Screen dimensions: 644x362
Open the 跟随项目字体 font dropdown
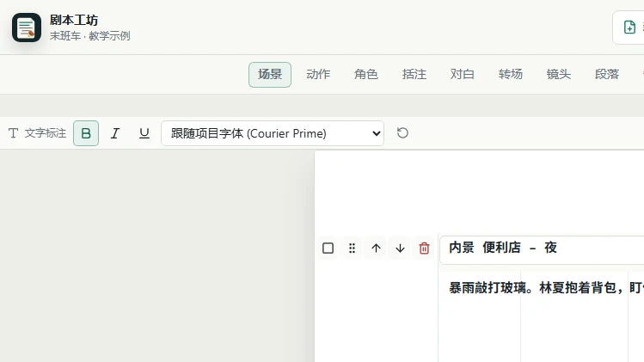pos(273,133)
